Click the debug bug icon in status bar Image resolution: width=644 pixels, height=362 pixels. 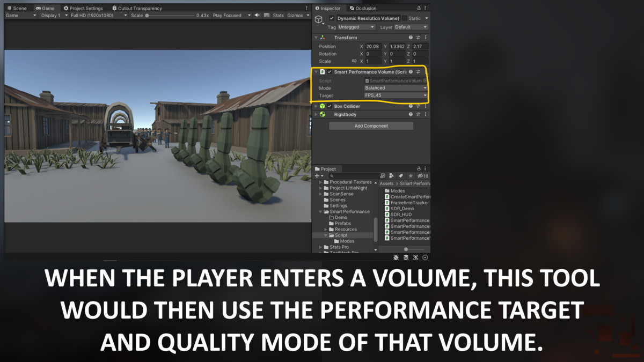(x=396, y=257)
